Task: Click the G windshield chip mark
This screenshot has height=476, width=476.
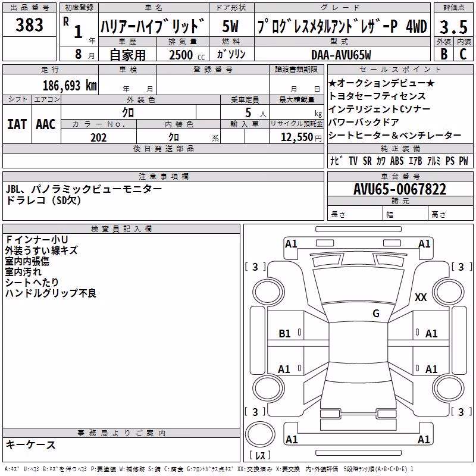Action: 376,313
